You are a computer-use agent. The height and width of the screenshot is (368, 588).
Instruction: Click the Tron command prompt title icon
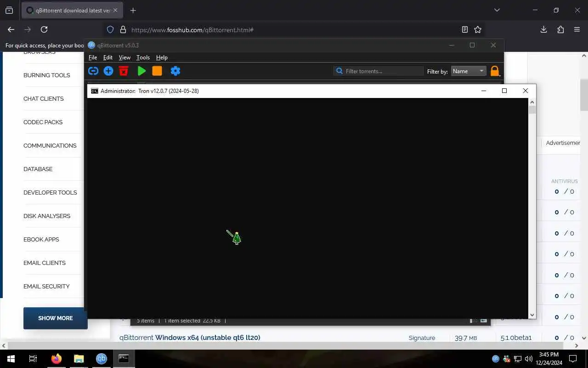pyautogui.click(x=94, y=91)
